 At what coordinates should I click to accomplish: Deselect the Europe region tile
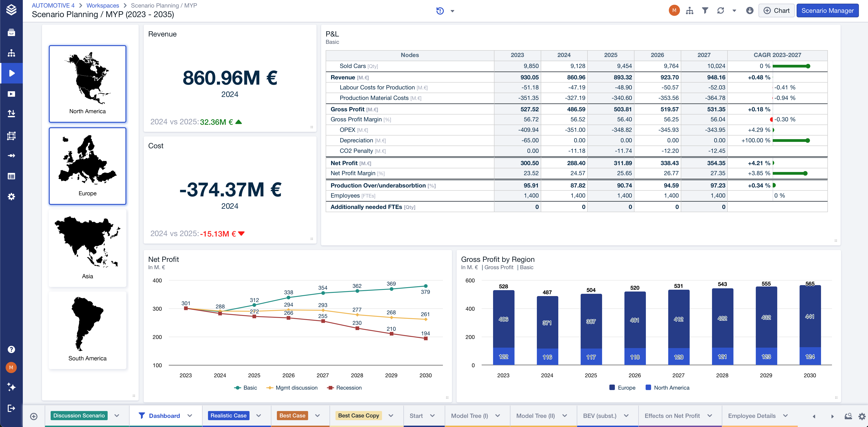click(87, 165)
